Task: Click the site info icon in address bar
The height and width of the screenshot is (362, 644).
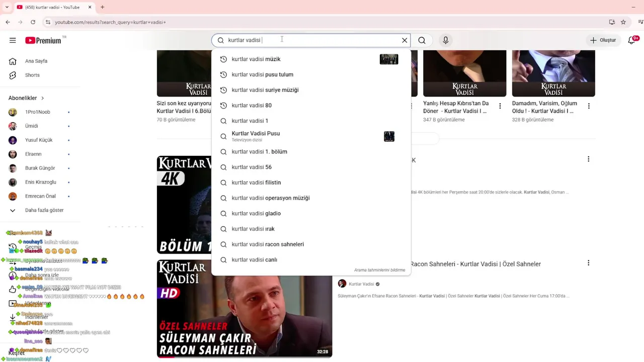Action: pos(48,22)
